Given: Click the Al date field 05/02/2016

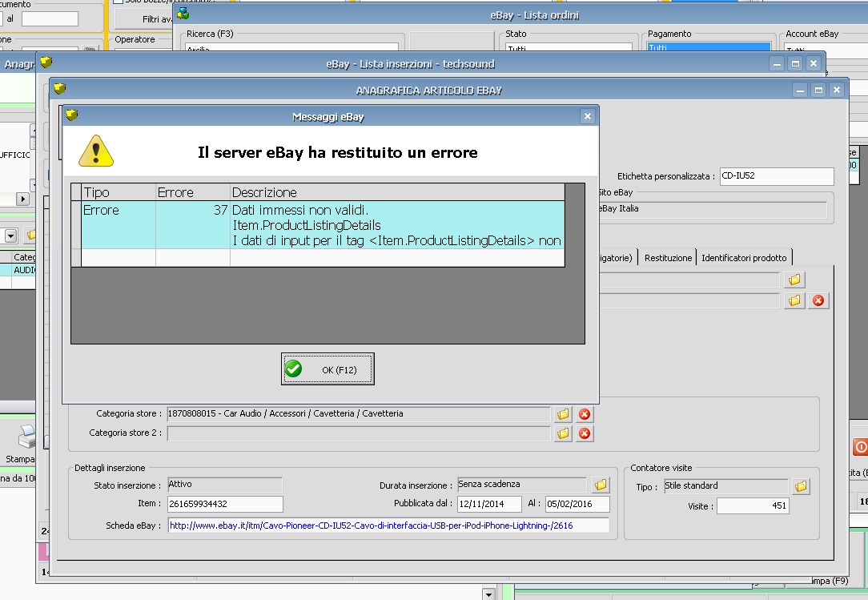Looking at the screenshot, I should pos(577,504).
